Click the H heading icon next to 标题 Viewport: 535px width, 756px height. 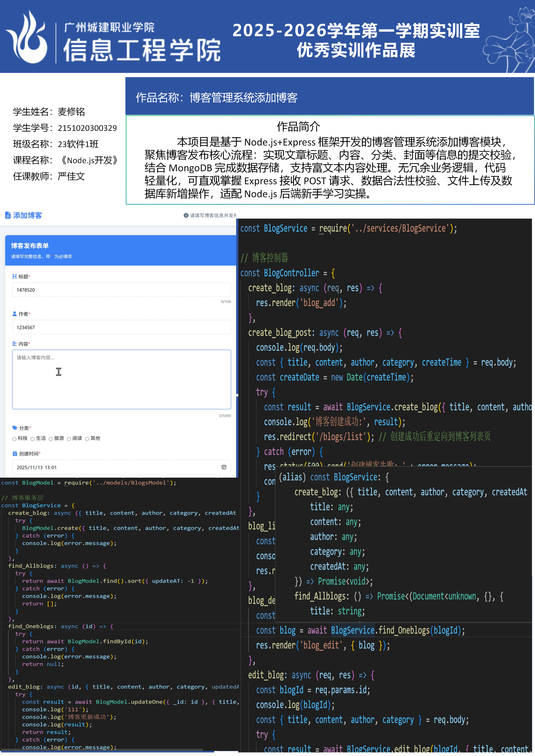[x=14, y=276]
